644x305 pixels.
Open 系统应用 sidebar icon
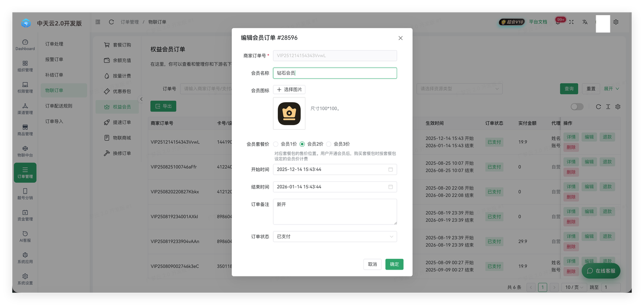25,258
